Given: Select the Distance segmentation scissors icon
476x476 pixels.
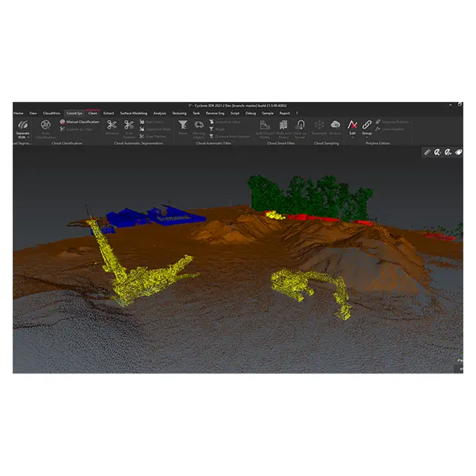Looking at the screenshot, I should (112, 125).
